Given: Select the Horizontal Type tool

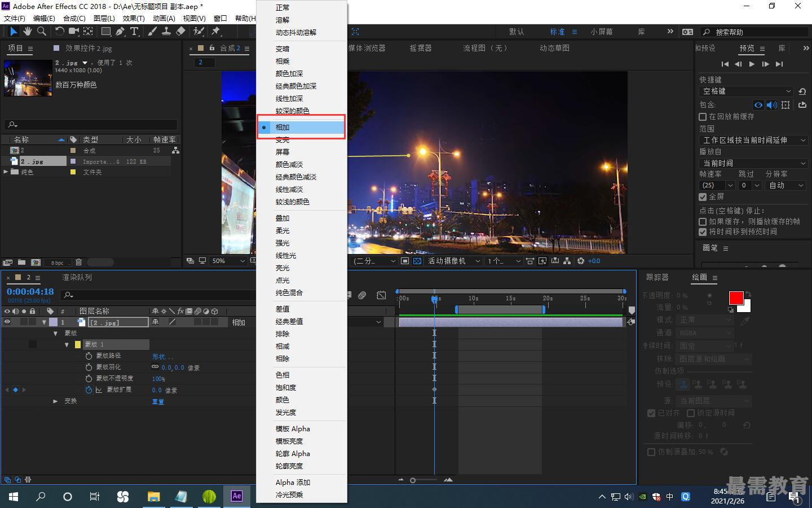Looking at the screenshot, I should (x=134, y=32).
